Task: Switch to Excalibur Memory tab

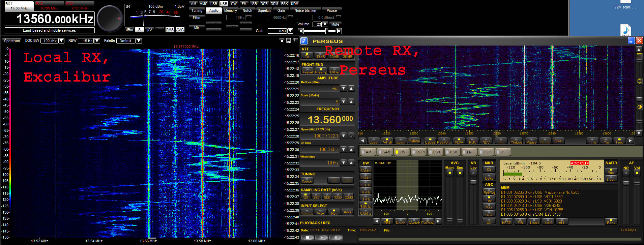Action: pos(231,10)
